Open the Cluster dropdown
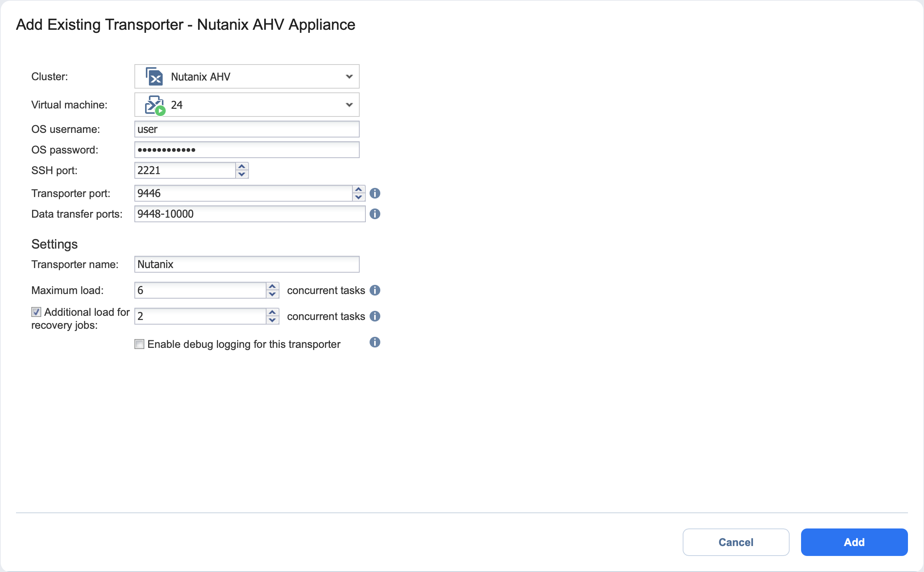This screenshot has height=572, width=924. point(349,76)
